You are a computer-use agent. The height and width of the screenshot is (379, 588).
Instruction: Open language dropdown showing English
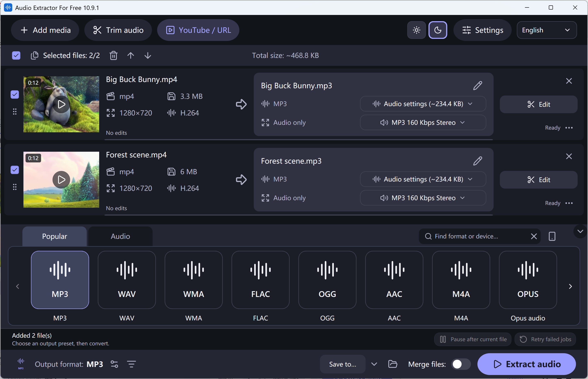pos(547,30)
